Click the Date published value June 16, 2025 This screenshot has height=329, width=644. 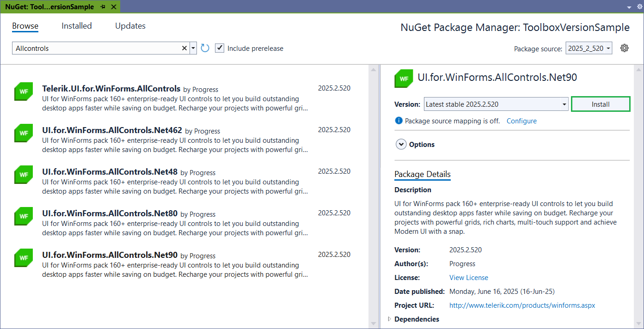click(502, 292)
